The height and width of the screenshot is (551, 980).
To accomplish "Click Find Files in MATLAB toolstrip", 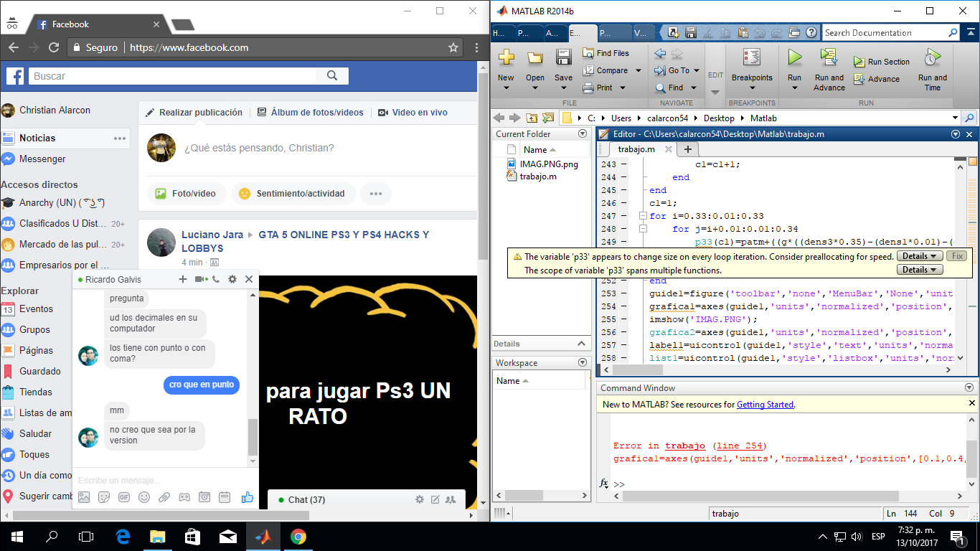I will (x=606, y=53).
